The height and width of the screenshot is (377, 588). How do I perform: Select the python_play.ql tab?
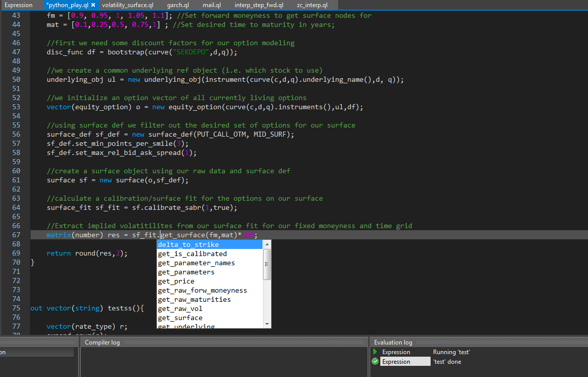click(67, 5)
